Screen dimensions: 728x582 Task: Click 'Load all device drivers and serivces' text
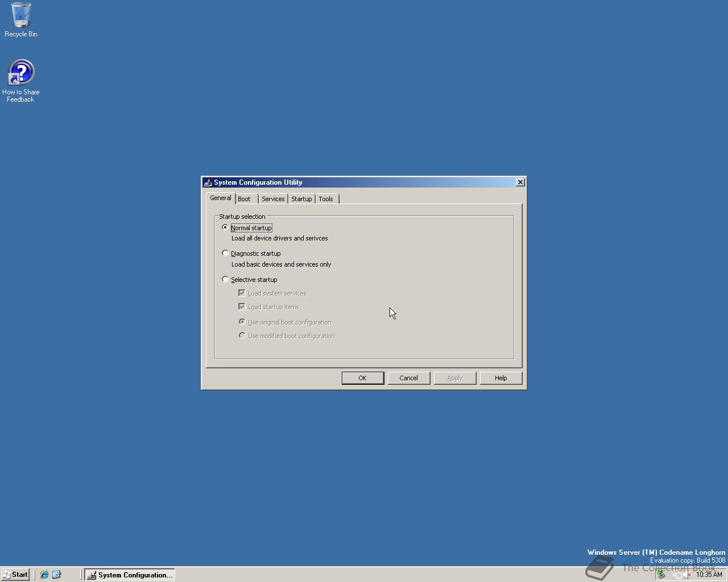280,238
